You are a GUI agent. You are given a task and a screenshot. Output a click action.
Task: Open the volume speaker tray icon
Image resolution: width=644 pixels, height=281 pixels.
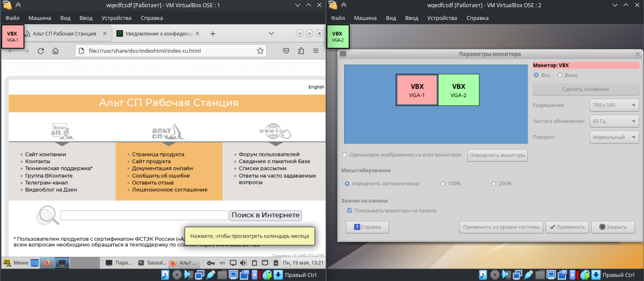243,262
